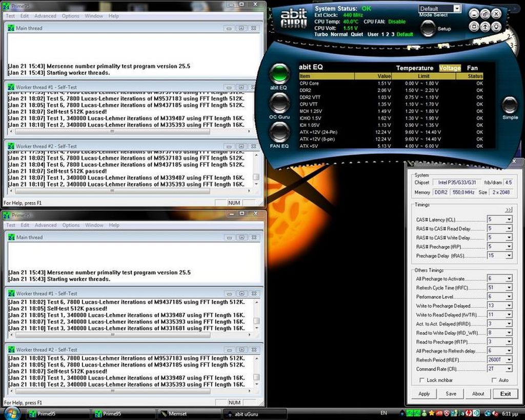This screenshot has height=420, width=525.
Task: Click Worker thread #2 icon in lower Prime95
Action: click(11, 350)
